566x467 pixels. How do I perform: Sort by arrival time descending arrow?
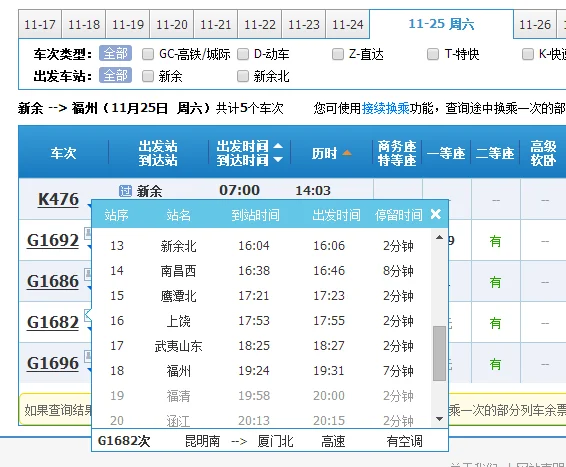[x=278, y=159]
